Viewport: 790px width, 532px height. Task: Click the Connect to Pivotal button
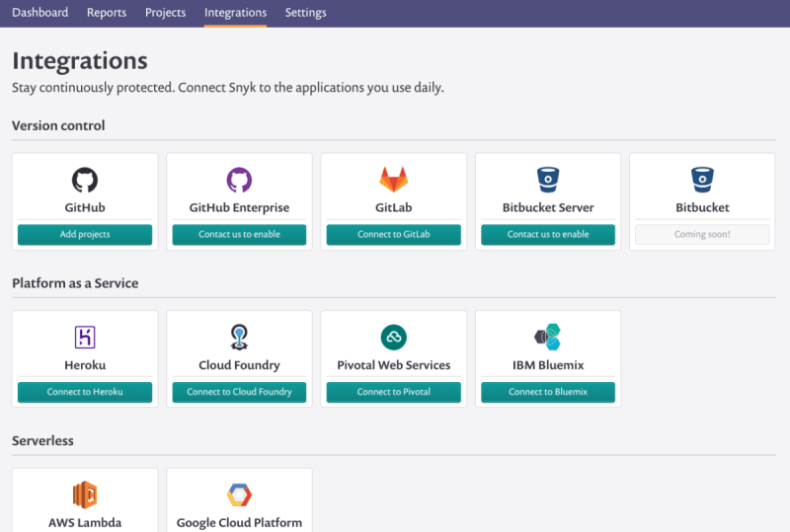[x=393, y=392]
